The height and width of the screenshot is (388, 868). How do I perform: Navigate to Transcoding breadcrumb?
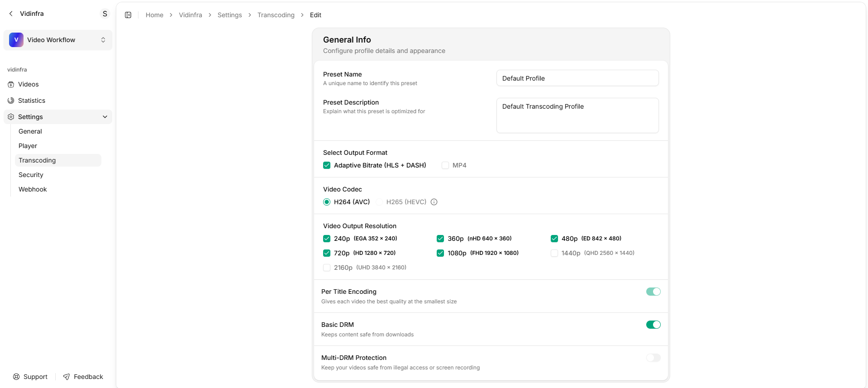click(x=276, y=15)
